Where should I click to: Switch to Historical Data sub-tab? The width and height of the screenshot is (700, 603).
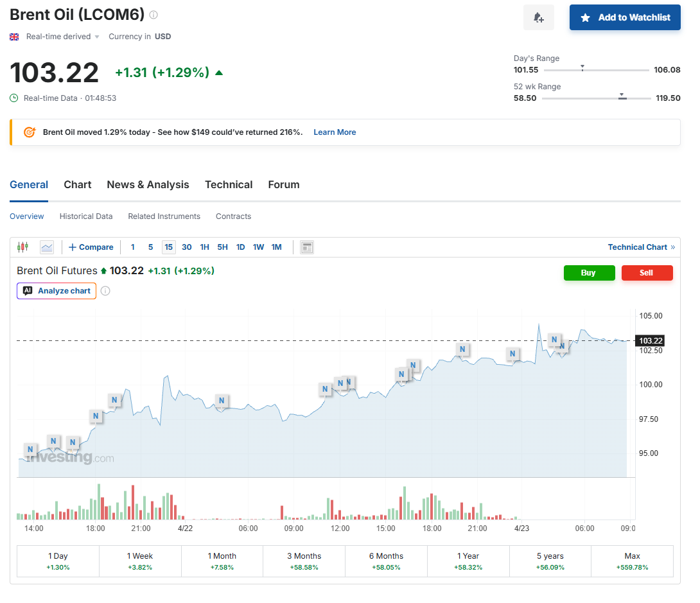click(x=86, y=216)
